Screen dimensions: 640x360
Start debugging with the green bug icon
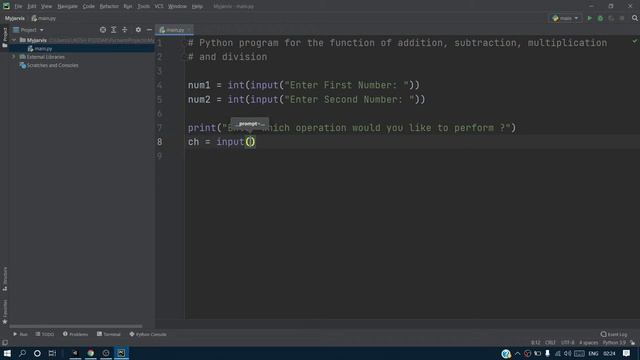600,18
